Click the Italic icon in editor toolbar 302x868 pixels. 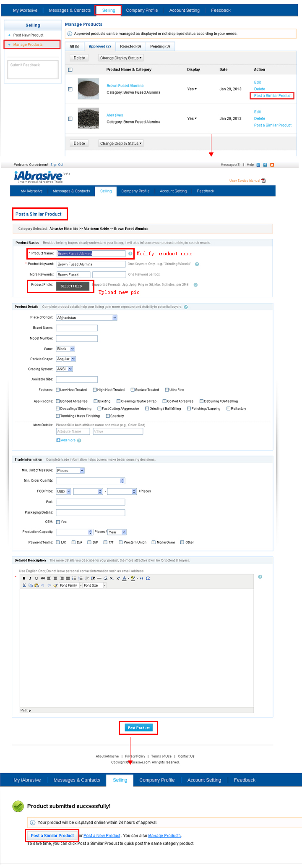pyautogui.click(x=30, y=578)
